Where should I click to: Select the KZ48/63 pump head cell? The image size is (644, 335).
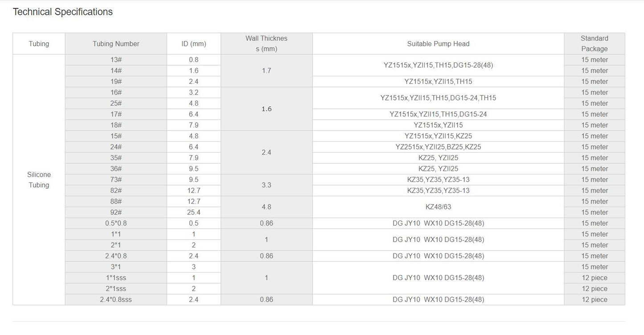[x=438, y=207]
